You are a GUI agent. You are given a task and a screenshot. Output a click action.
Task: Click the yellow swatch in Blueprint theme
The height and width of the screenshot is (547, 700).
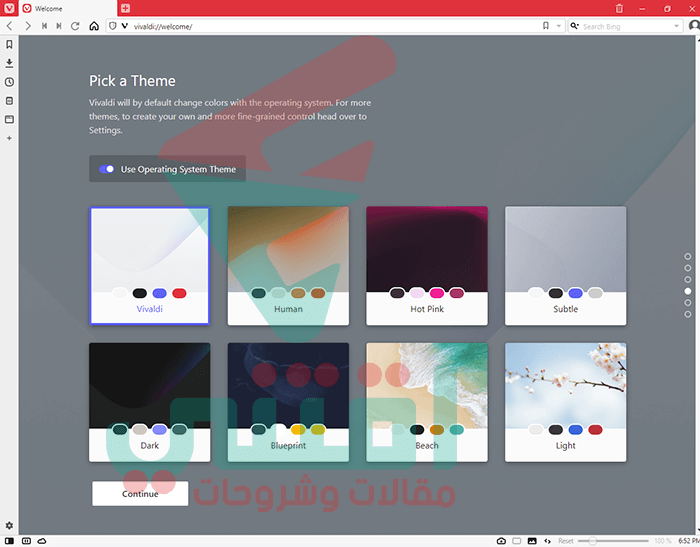tap(298, 430)
